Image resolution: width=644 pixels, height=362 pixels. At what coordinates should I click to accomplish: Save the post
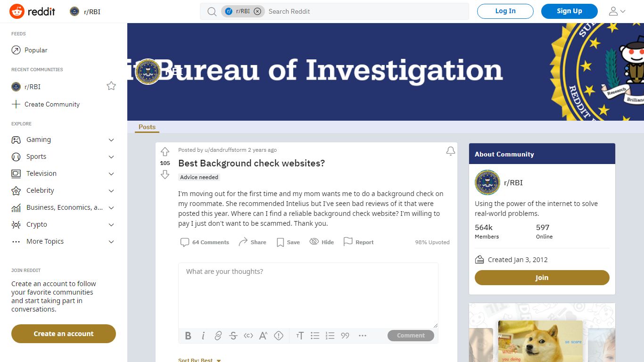click(288, 242)
